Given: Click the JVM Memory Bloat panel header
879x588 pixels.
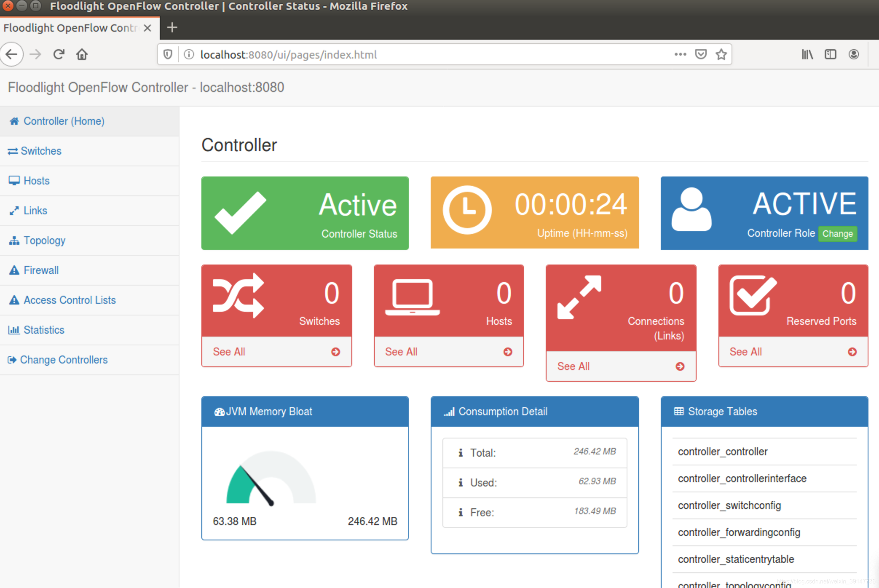Looking at the screenshot, I should (x=305, y=412).
